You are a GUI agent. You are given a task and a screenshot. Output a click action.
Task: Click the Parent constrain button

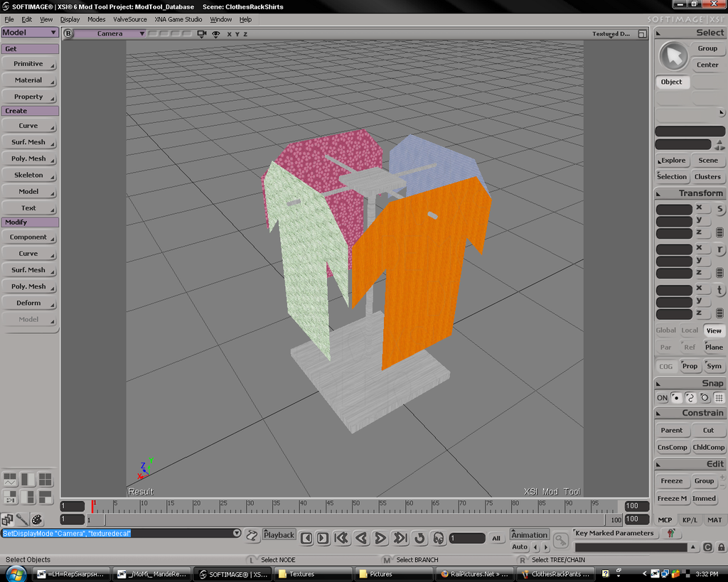(672, 430)
